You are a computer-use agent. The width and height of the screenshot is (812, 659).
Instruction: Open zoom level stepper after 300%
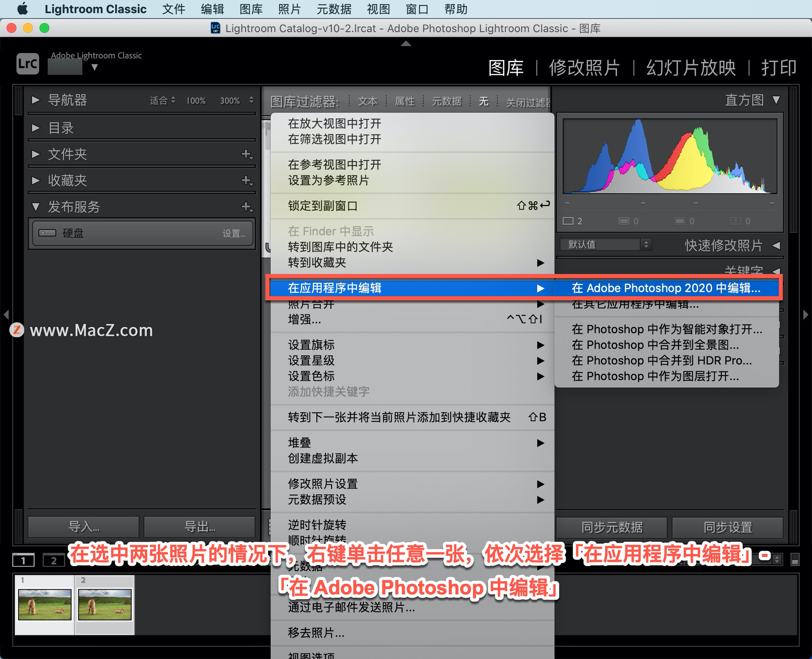click(251, 100)
